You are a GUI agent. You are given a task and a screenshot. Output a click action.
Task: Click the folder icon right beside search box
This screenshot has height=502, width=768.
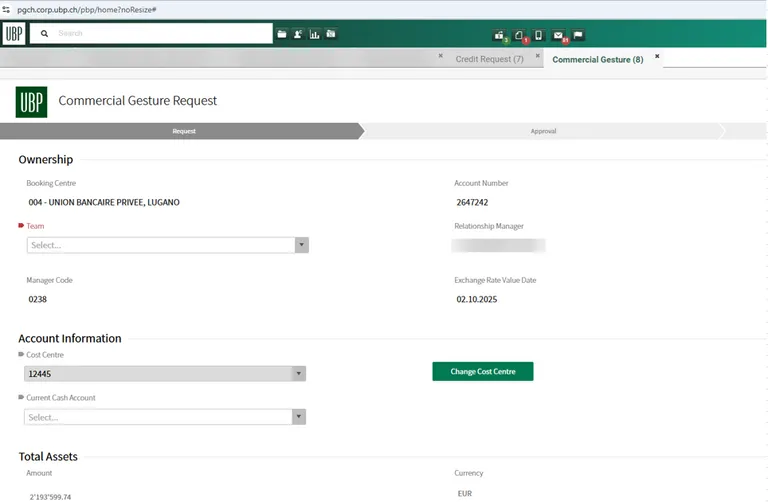(282, 34)
